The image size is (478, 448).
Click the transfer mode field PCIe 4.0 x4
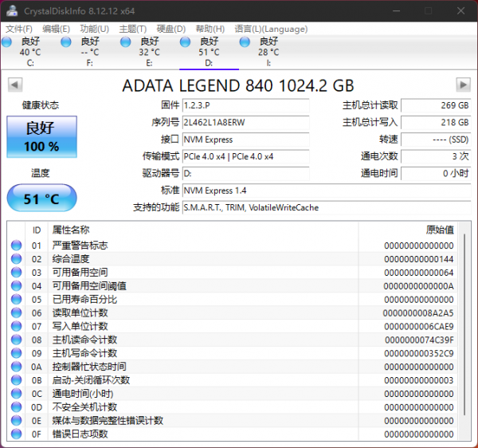coord(245,156)
